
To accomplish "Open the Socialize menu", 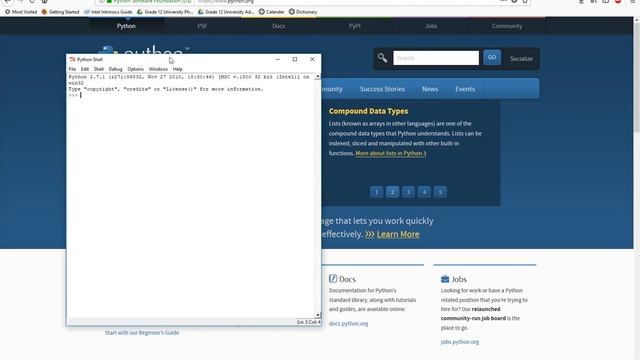I will tap(521, 59).
